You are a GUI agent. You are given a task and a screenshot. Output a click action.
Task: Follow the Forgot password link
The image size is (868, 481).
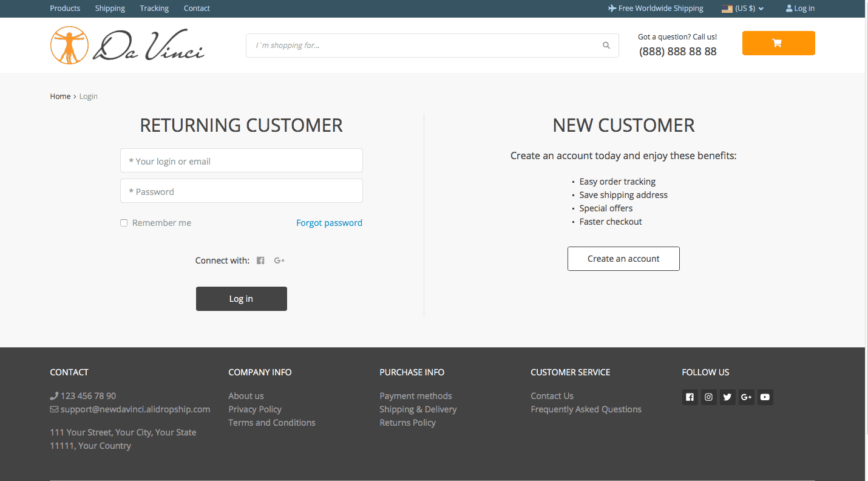[329, 223]
